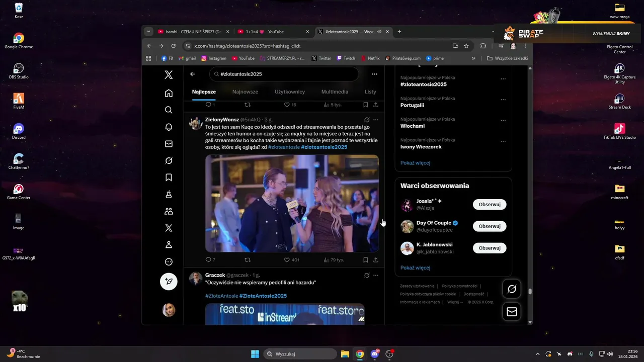Open trending topic Iwony Wieczorek
Viewport: 644px width, 362px height.
[421, 147]
